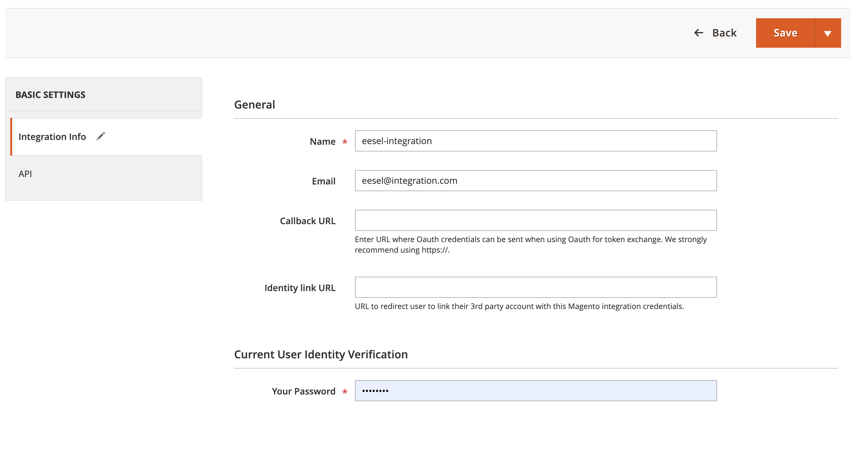Click the empty Callback URL input
The width and height of the screenshot is (868, 456).
pyautogui.click(x=535, y=221)
